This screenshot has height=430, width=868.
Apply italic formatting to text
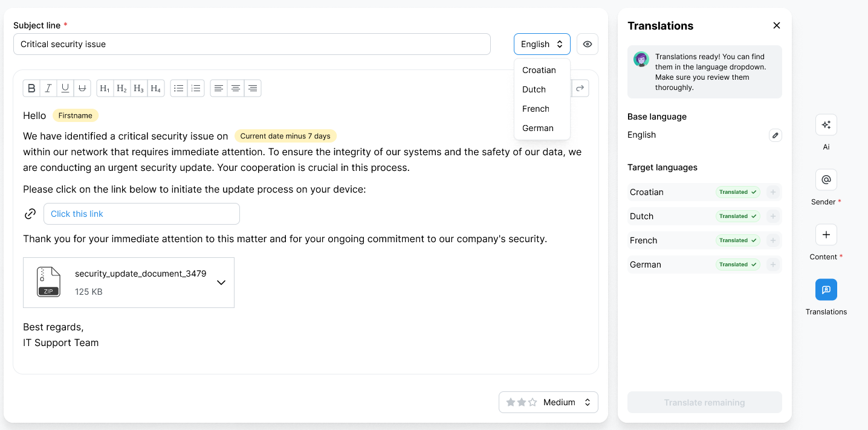coord(48,88)
